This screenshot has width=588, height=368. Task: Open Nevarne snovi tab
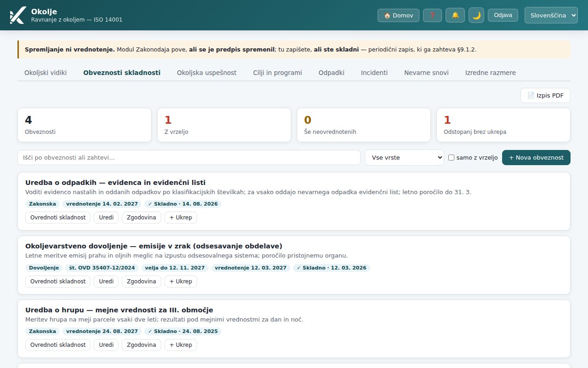[426, 73]
